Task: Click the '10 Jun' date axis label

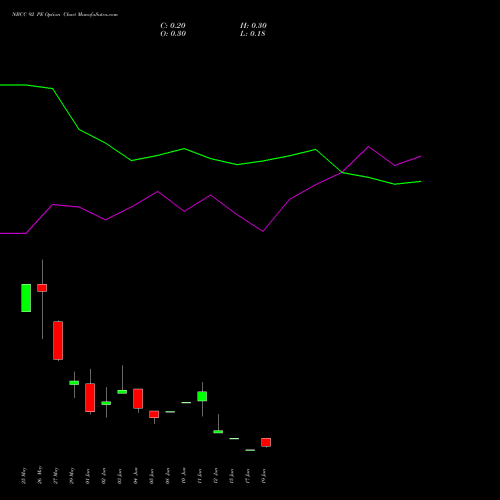Action: click(184, 476)
